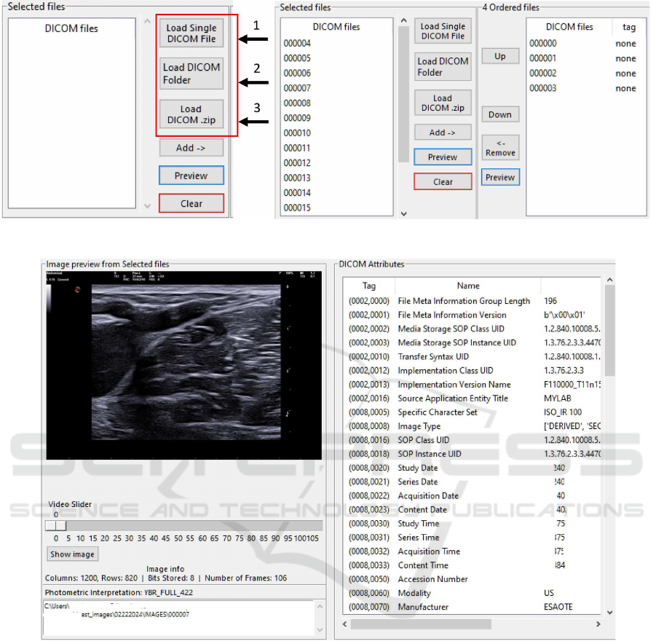Click scroll-down arrow of the file path box
Screen dimensions: 656x644
[x=320, y=629]
